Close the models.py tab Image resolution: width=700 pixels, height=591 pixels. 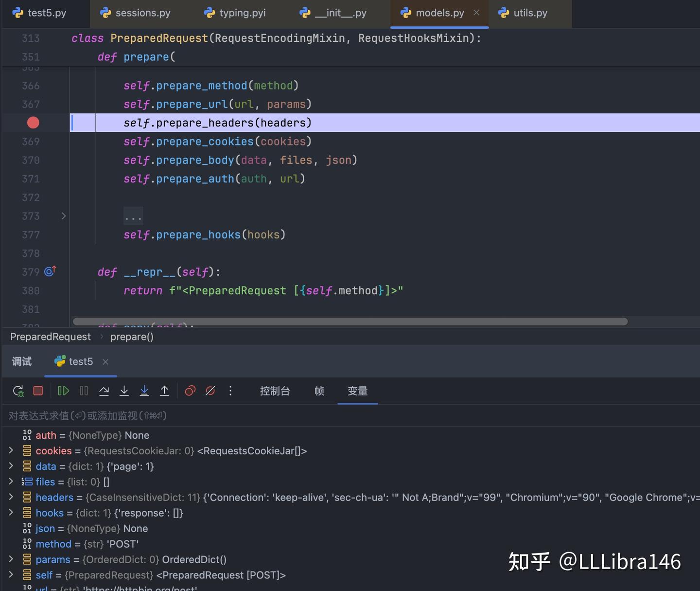pos(476,13)
